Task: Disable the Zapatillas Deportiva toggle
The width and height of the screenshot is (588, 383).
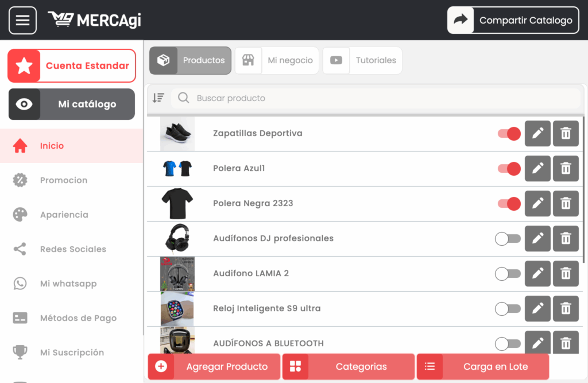Action: pos(509,134)
